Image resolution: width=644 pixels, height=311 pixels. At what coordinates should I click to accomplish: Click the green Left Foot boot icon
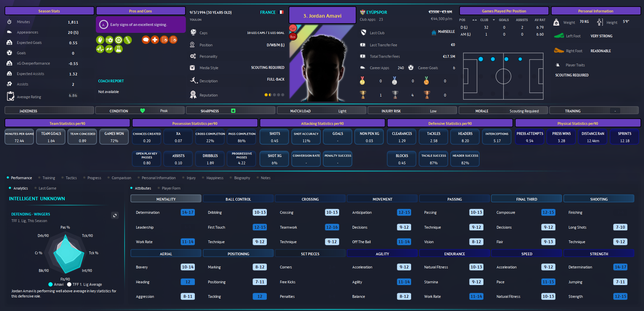click(x=559, y=36)
